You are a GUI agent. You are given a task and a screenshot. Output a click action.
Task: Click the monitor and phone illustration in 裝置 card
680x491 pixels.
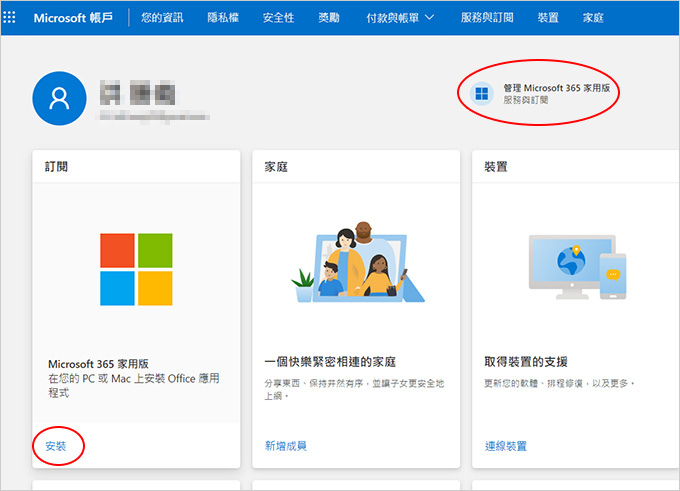pos(578,267)
